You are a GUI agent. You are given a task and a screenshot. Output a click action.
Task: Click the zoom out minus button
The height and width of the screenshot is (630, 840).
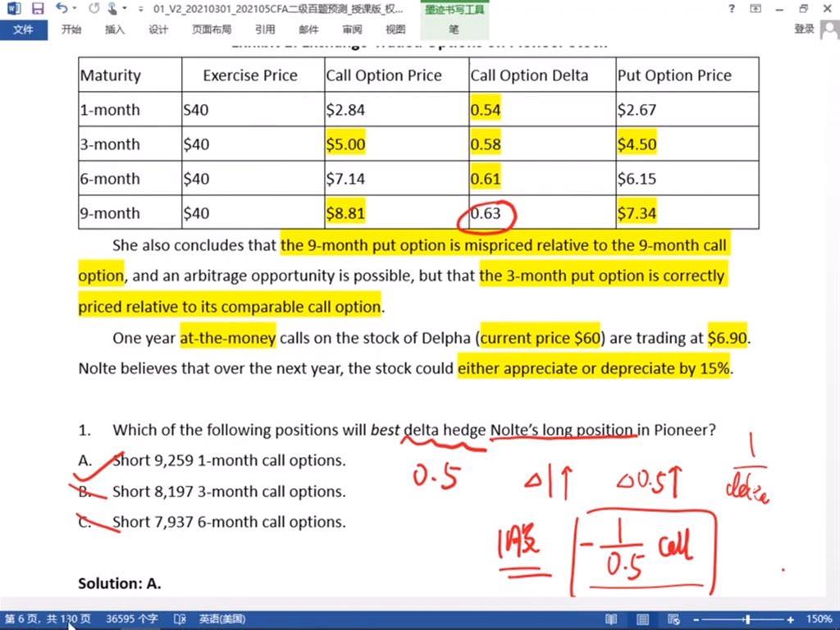(696, 620)
